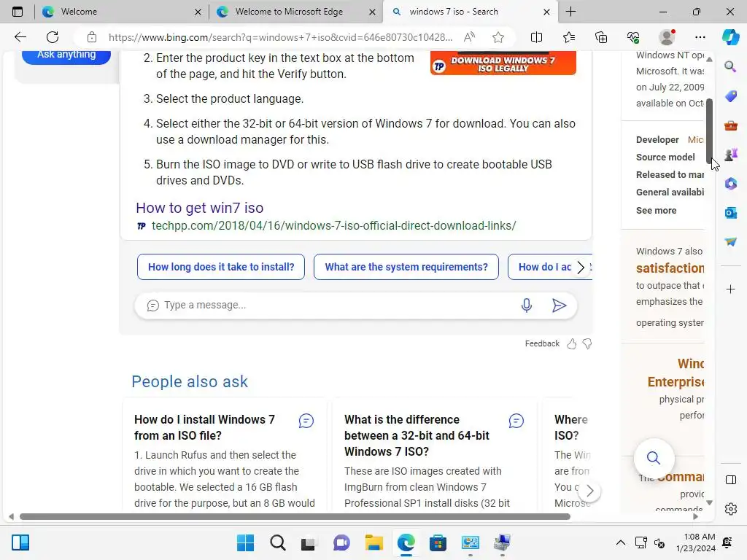
Task: Open How do I install Windows 7 question
Action: [x=204, y=427]
